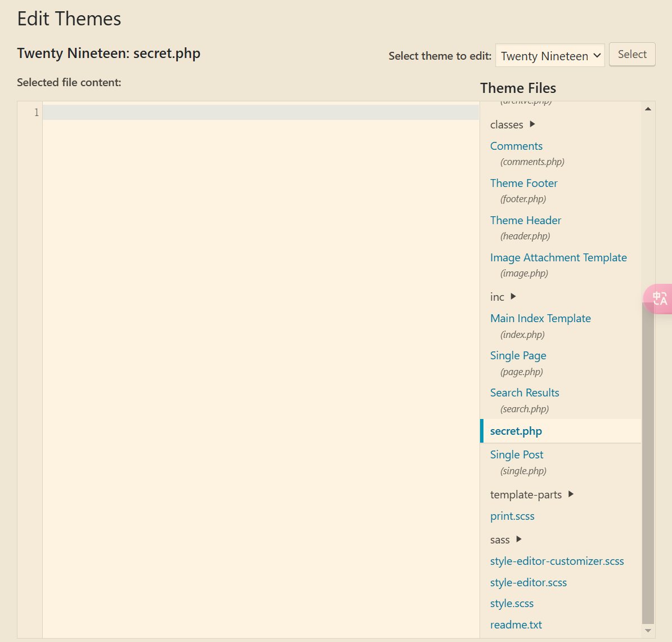The height and width of the screenshot is (642, 672).
Task: Open style-editor-customizer.scss file
Action: 557,561
